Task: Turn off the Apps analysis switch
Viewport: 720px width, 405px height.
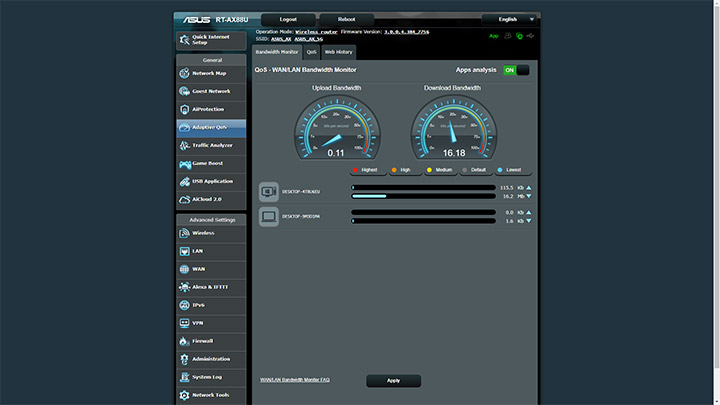Action: pos(516,70)
